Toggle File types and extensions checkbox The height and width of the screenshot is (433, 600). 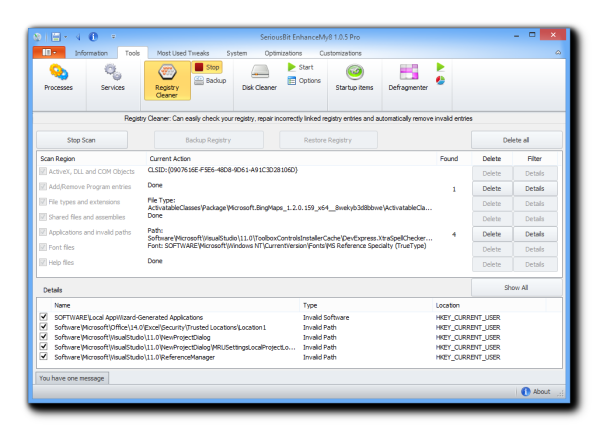coord(43,202)
